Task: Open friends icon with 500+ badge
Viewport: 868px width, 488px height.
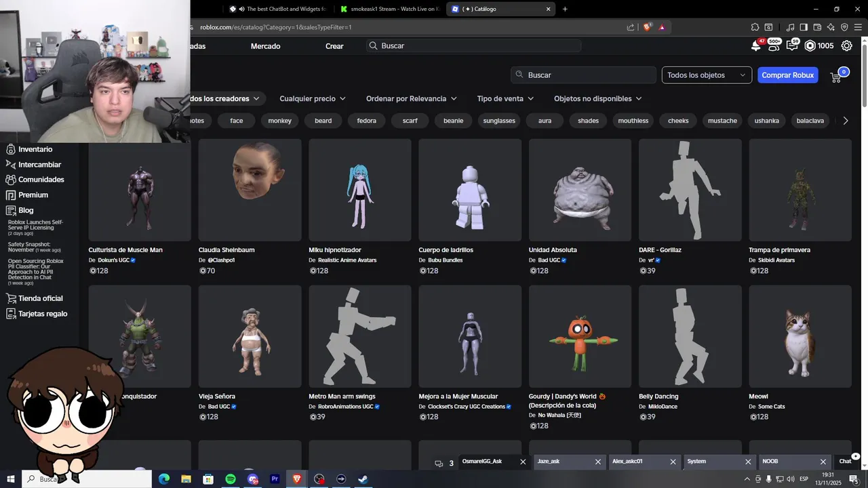Action: click(x=773, y=45)
